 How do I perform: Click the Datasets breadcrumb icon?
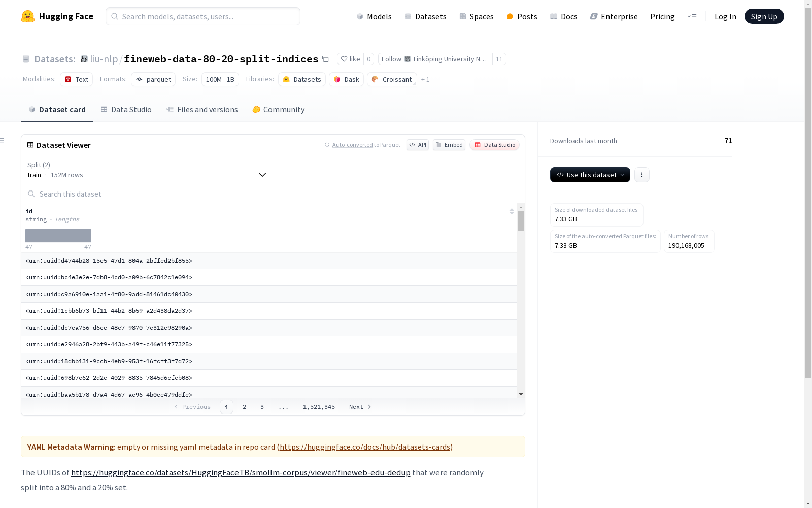coord(26,59)
